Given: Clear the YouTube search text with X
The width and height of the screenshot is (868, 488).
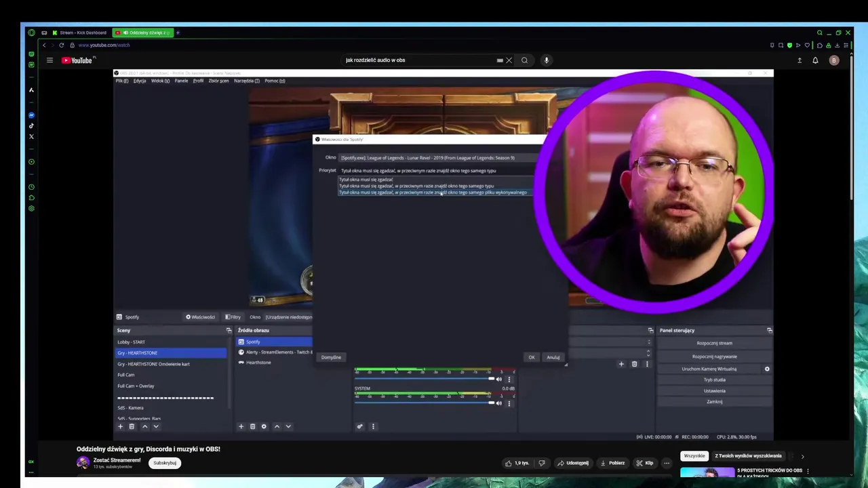Looking at the screenshot, I should tap(509, 60).
